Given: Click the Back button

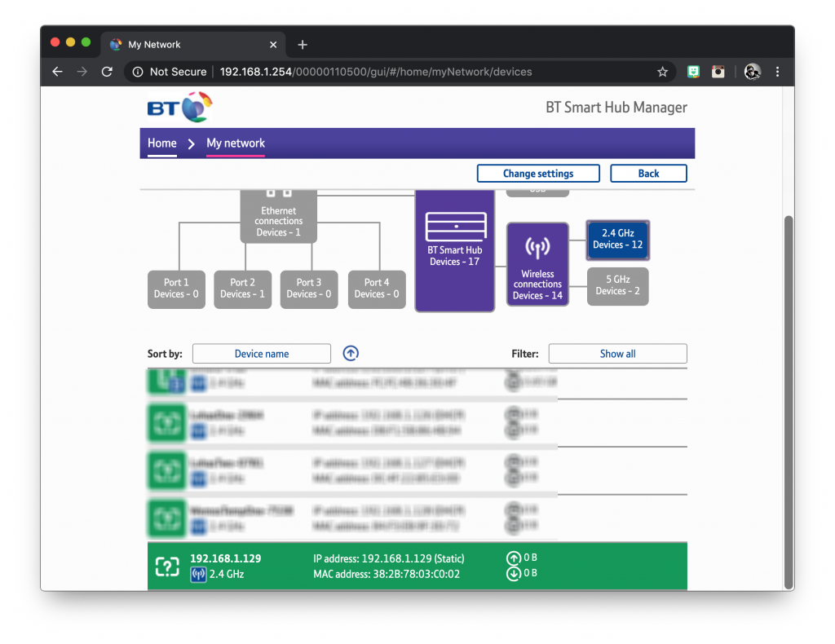Looking at the screenshot, I should point(648,174).
